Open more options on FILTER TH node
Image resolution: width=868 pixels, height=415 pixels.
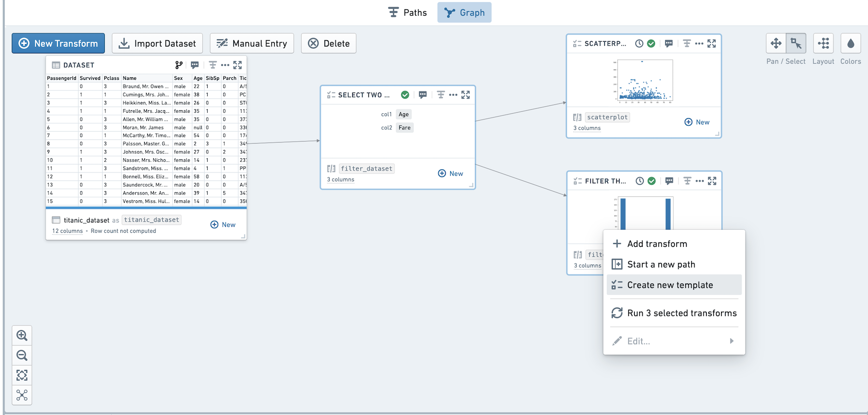(699, 181)
